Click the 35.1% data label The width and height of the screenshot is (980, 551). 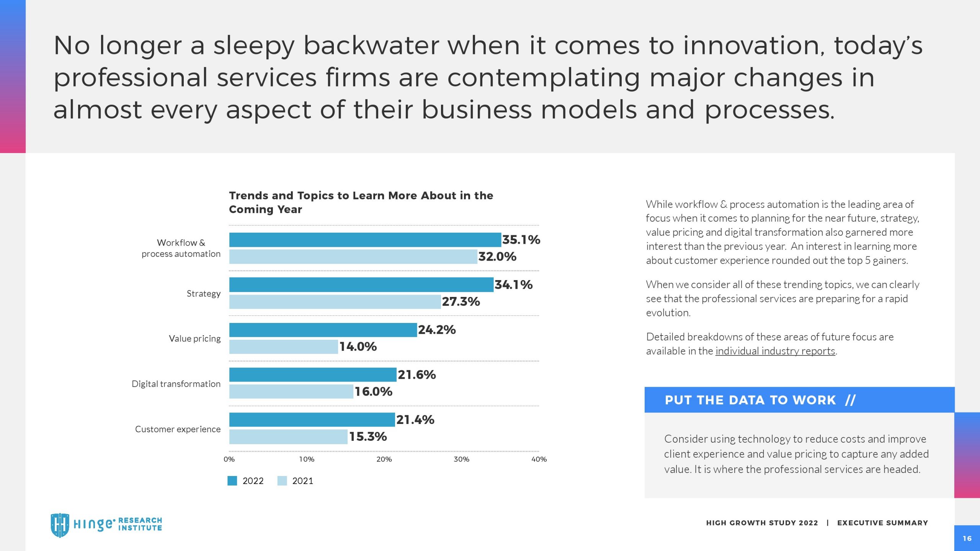[x=521, y=240]
